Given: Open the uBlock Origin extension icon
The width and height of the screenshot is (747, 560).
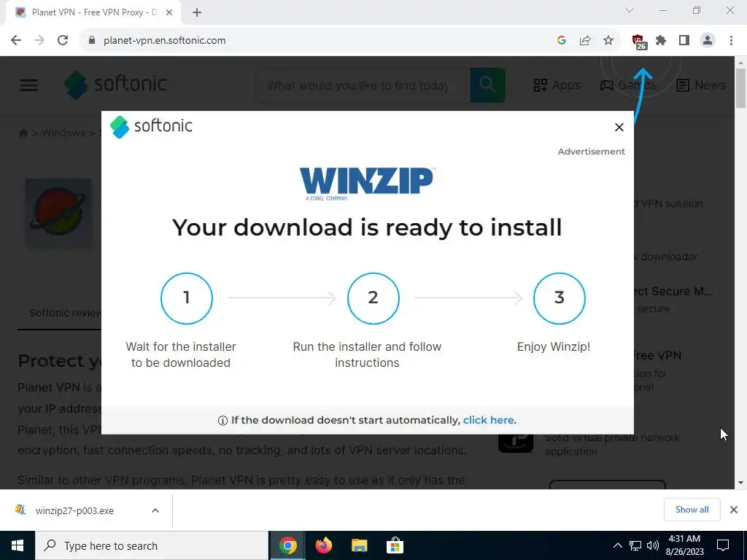Looking at the screenshot, I should (x=638, y=42).
